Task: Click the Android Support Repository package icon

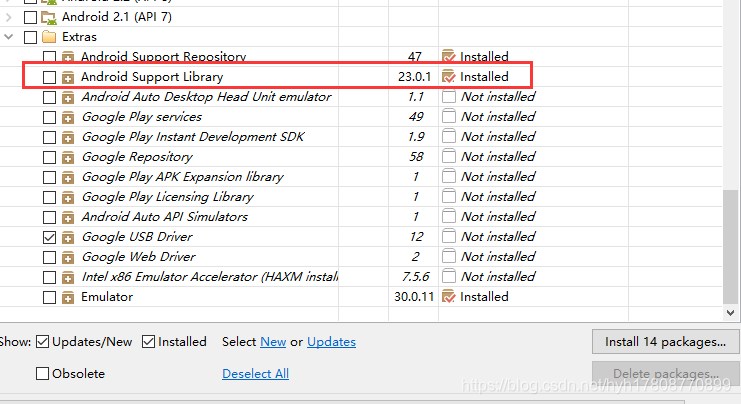Action: tap(68, 57)
